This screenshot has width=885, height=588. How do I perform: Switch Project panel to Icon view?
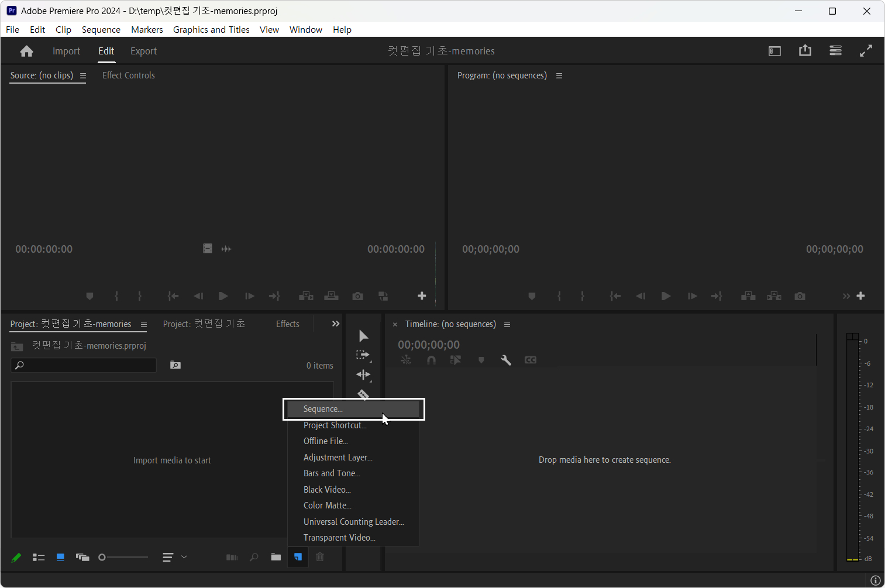pos(60,558)
